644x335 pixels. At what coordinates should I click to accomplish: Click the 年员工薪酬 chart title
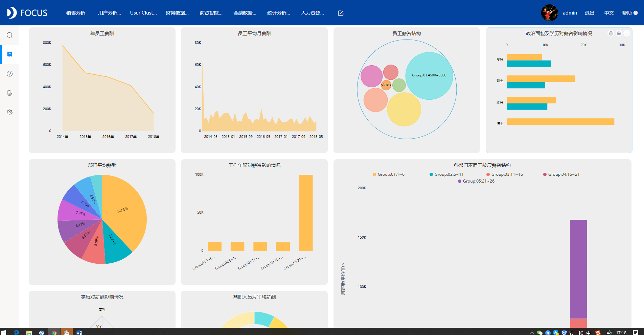(x=102, y=33)
